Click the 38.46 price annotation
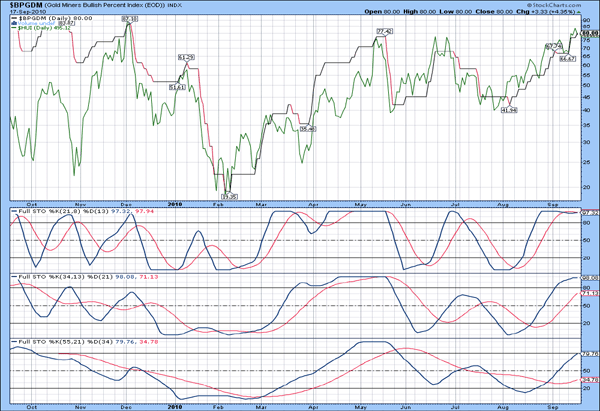This screenshot has height=411, width=600. point(307,129)
